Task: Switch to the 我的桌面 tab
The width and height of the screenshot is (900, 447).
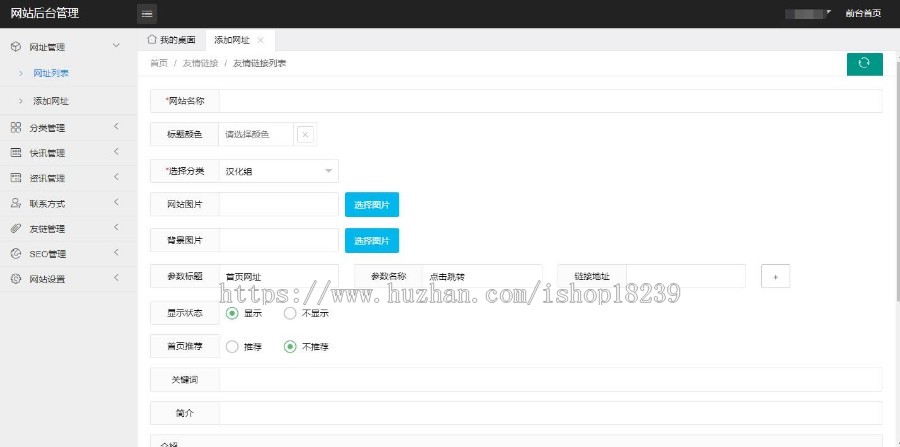Action: tap(171, 40)
